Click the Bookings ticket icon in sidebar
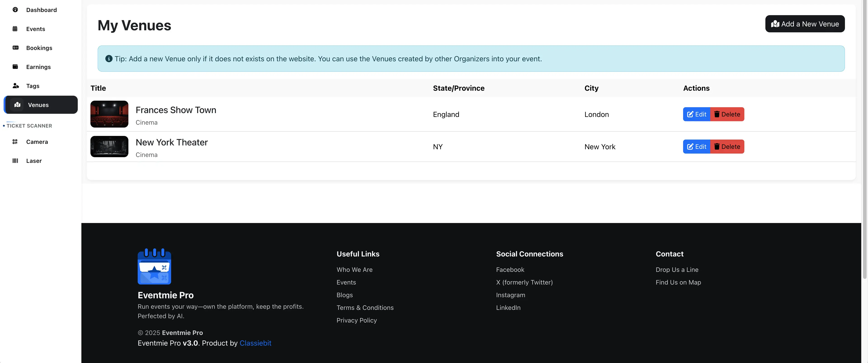 click(x=15, y=47)
